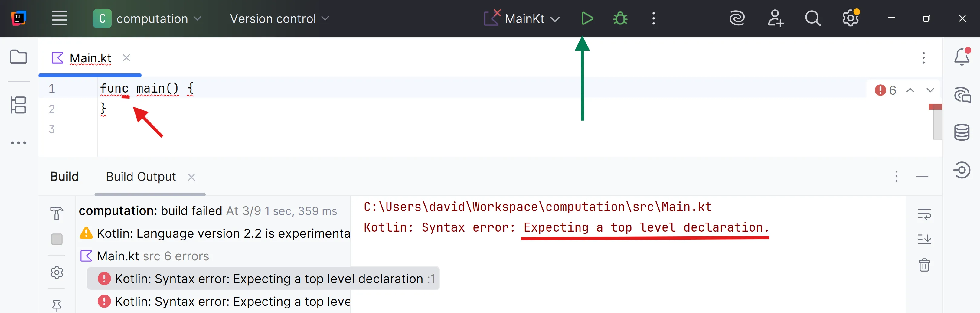Screen dimensions: 980x313
Task: Open the Database tool window
Action: click(x=961, y=132)
